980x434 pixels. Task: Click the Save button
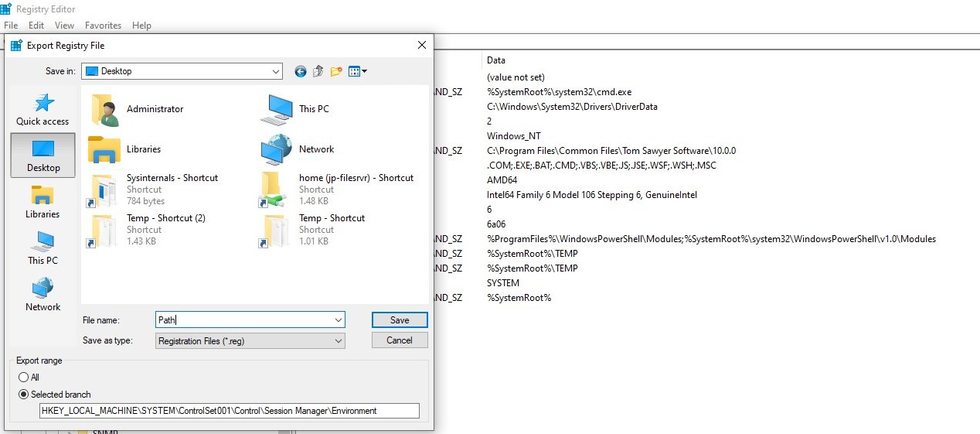400,320
